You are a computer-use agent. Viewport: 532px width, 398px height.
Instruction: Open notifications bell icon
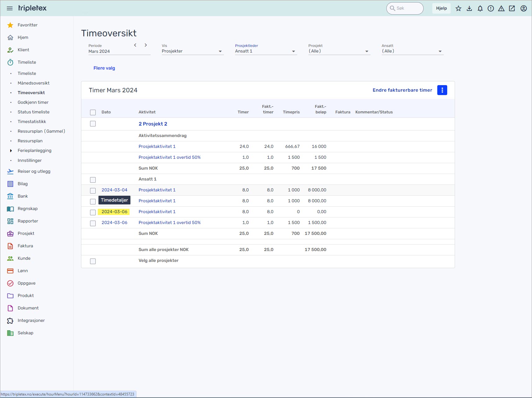point(480,8)
